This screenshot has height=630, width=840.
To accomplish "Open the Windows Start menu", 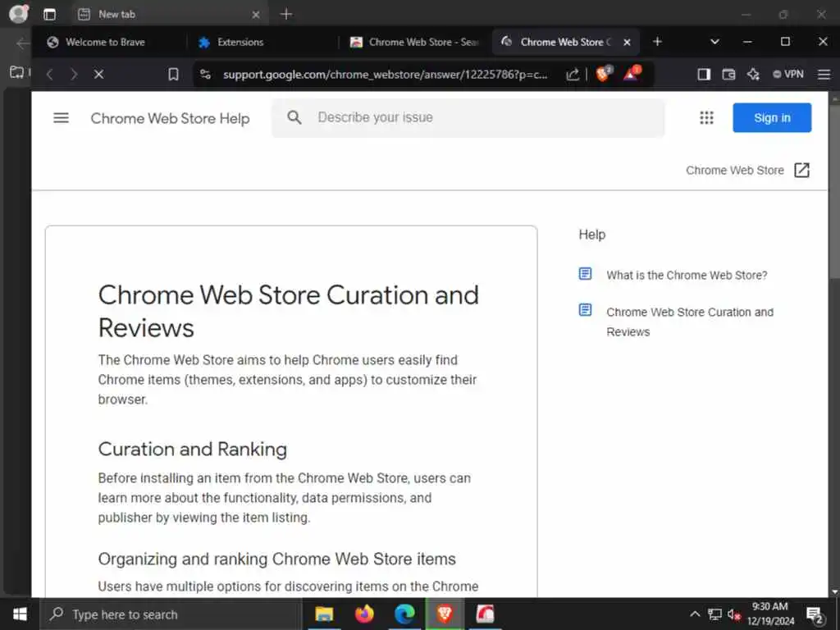I will coord(20,614).
